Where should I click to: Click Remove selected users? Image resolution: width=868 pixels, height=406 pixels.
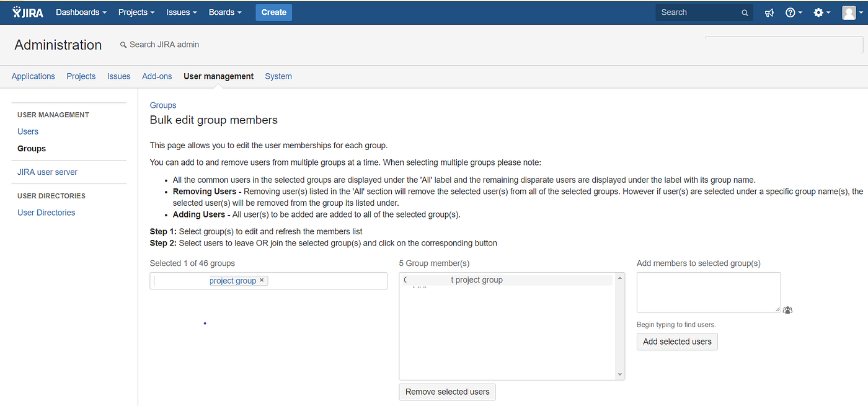(447, 392)
